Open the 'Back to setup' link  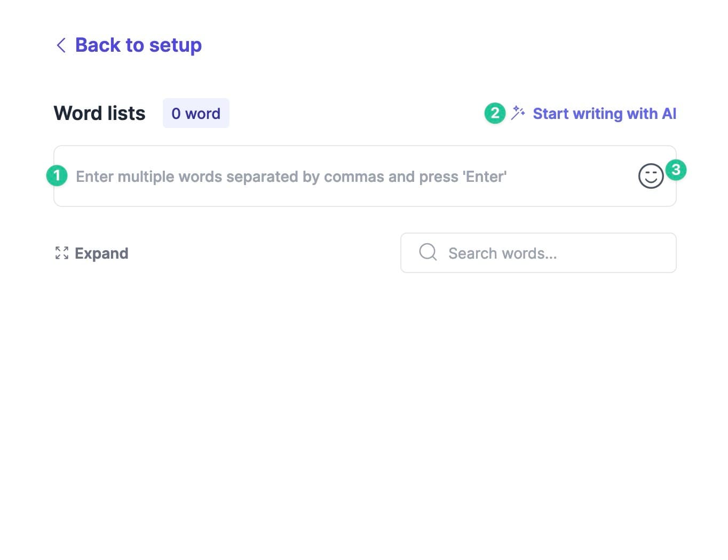pos(138,45)
